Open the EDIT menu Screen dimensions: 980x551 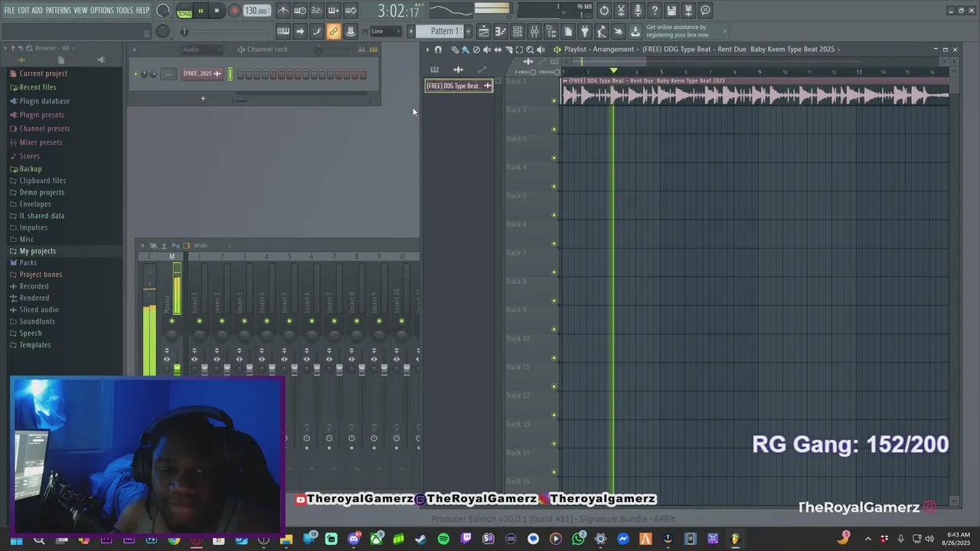pyautogui.click(x=24, y=11)
